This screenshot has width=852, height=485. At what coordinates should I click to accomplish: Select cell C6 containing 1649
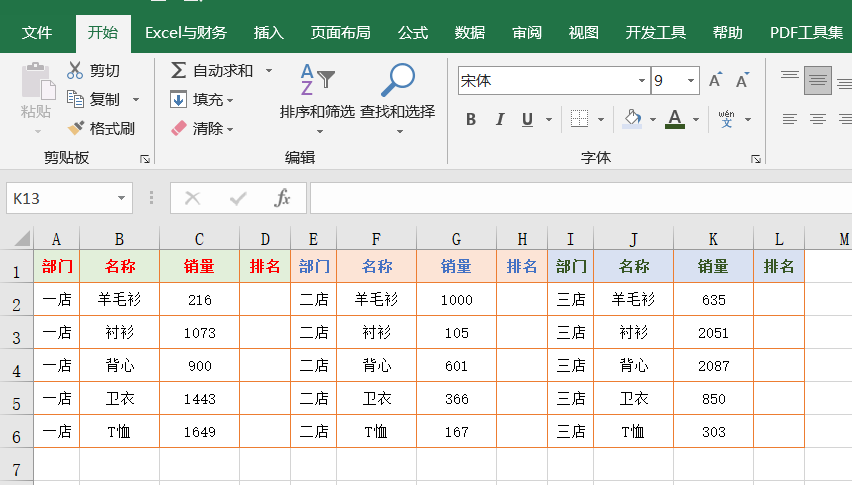199,432
